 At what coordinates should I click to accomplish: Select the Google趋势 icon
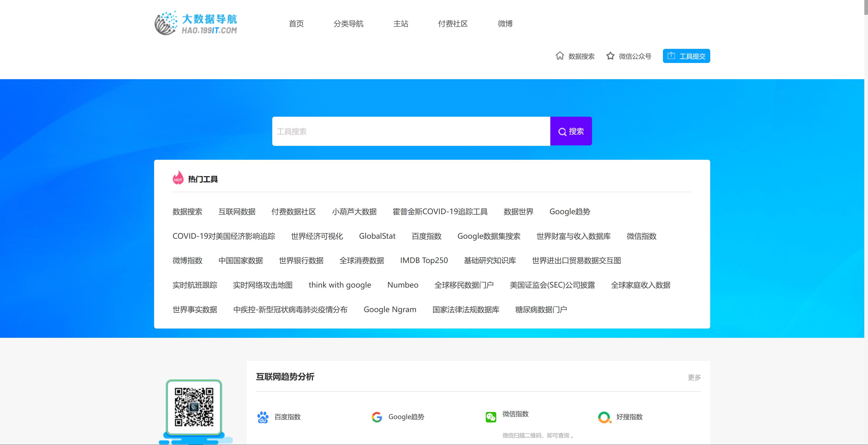click(x=377, y=417)
